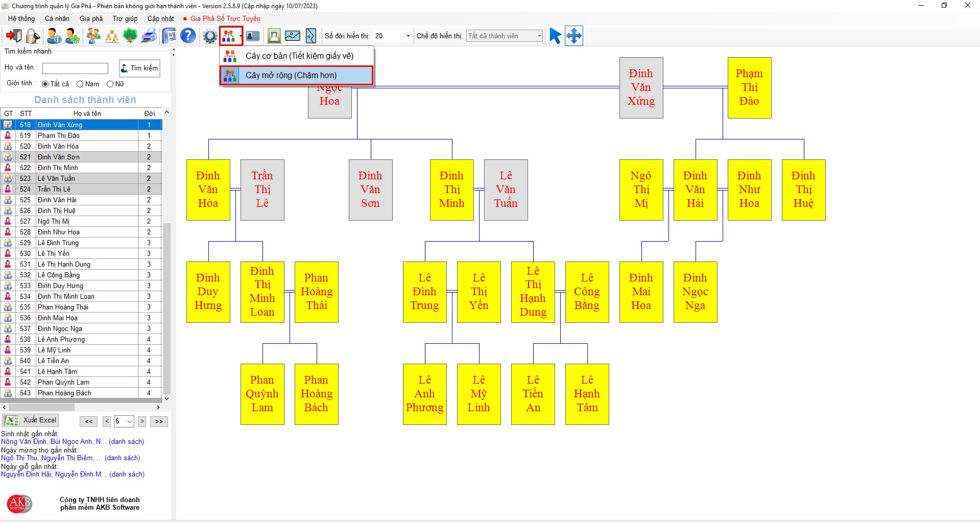Click the portrait photo frame toolbar icon

tap(274, 36)
